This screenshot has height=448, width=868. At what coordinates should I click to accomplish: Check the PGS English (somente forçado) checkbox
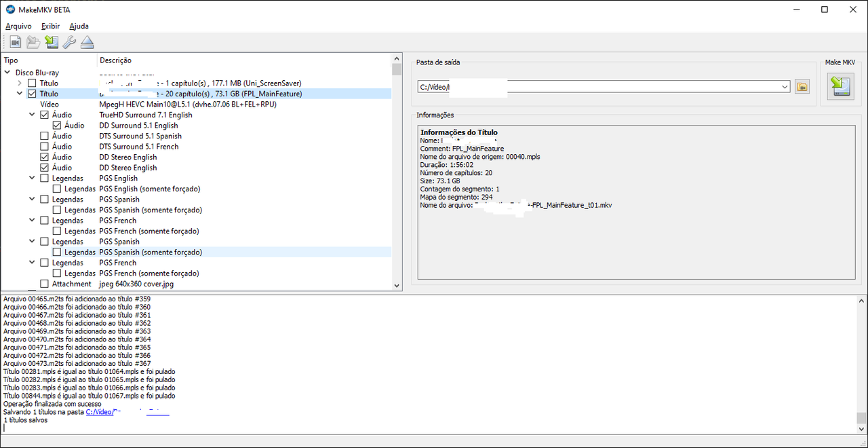57,189
